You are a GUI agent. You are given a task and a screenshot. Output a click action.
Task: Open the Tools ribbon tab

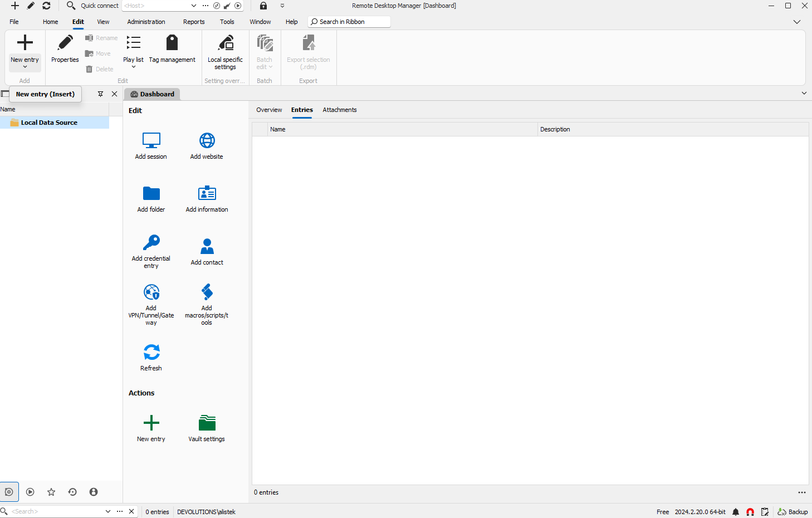(x=227, y=22)
